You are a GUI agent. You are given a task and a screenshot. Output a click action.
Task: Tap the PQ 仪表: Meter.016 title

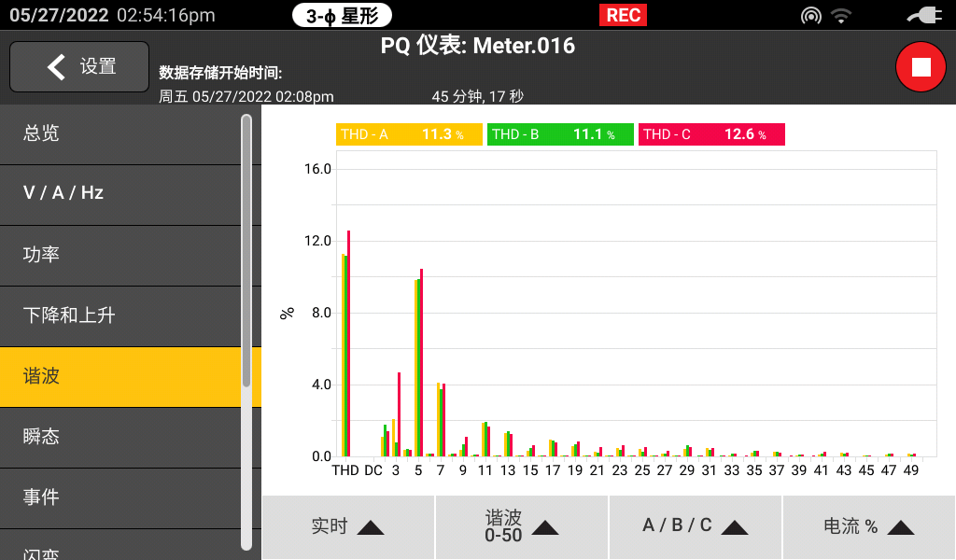[477, 46]
